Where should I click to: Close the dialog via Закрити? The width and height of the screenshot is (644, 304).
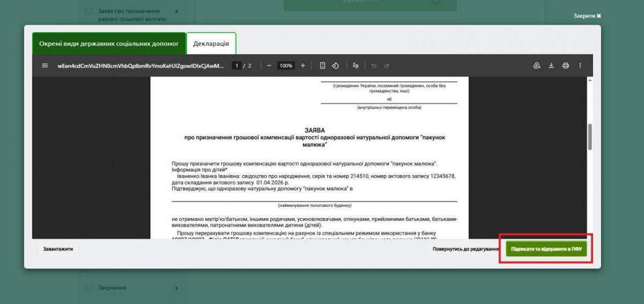(587, 16)
